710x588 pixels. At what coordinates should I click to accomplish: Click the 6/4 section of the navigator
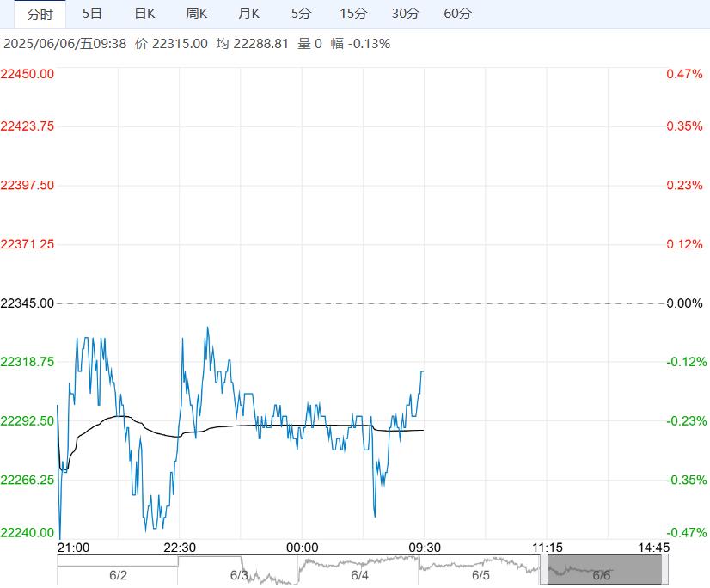coord(359,574)
